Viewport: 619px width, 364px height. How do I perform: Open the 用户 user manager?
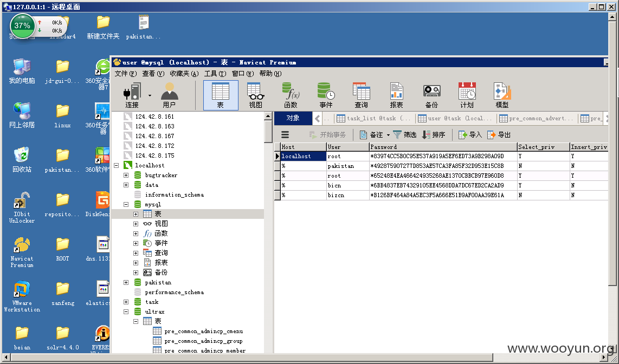169,95
